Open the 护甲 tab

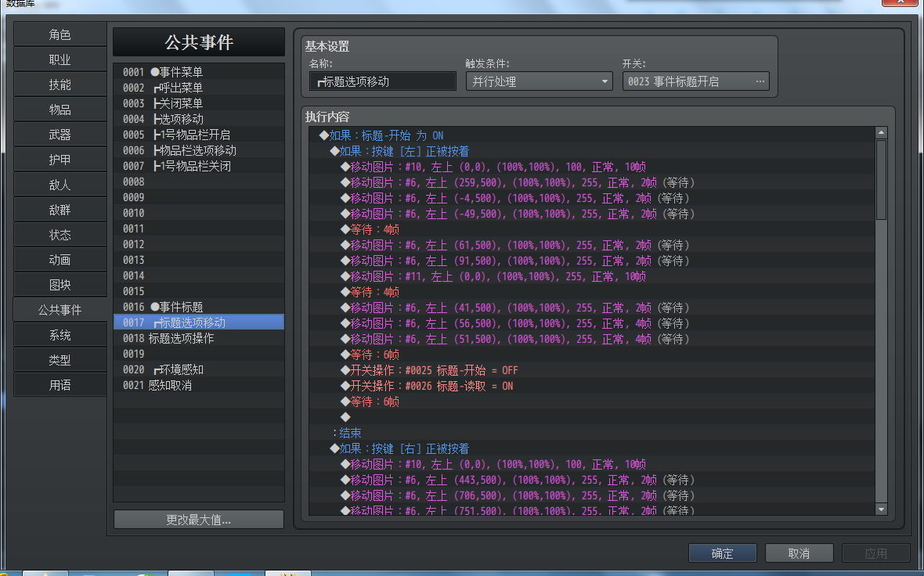(60, 160)
